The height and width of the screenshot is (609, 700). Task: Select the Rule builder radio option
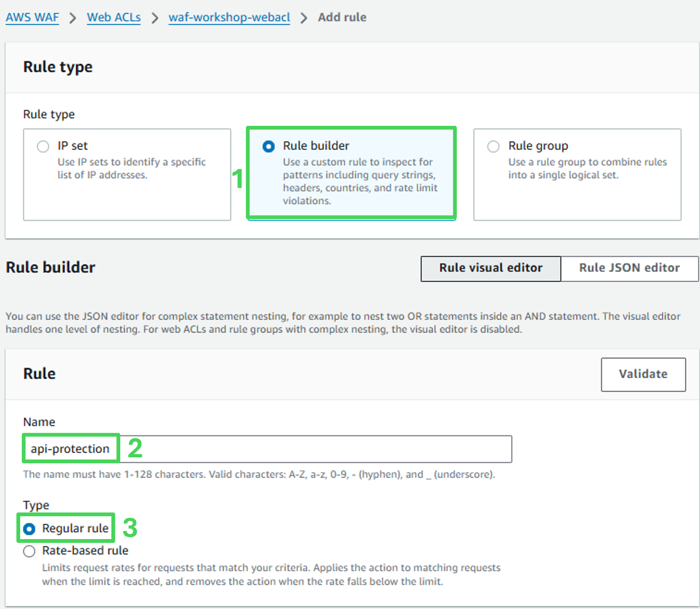tap(268, 147)
